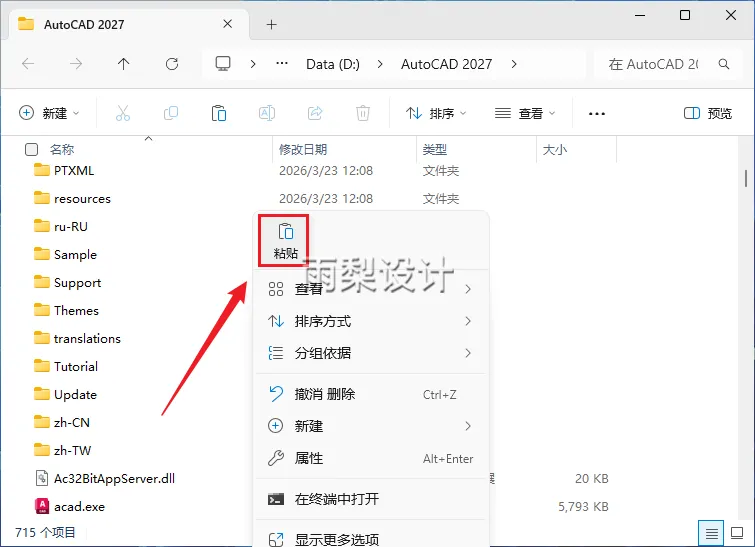
Task: Choose 撤消 删除 in the context menu
Action: coord(371,394)
